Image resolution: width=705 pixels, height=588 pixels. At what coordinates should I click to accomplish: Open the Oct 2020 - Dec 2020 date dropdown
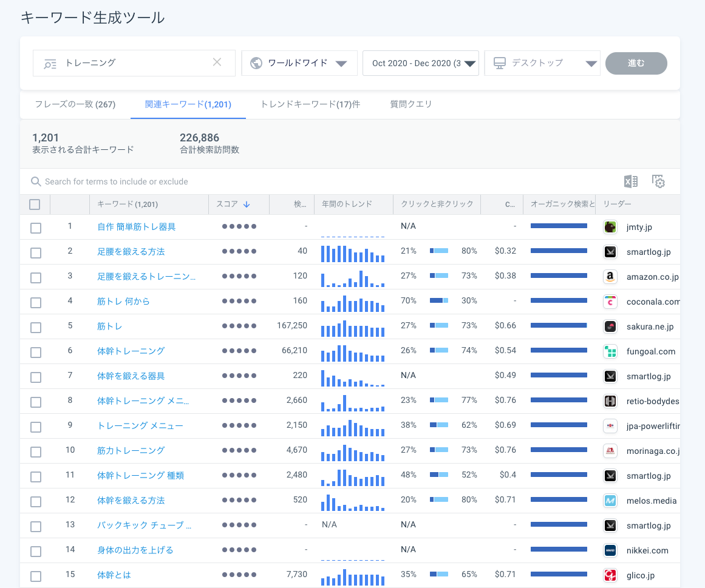click(420, 63)
